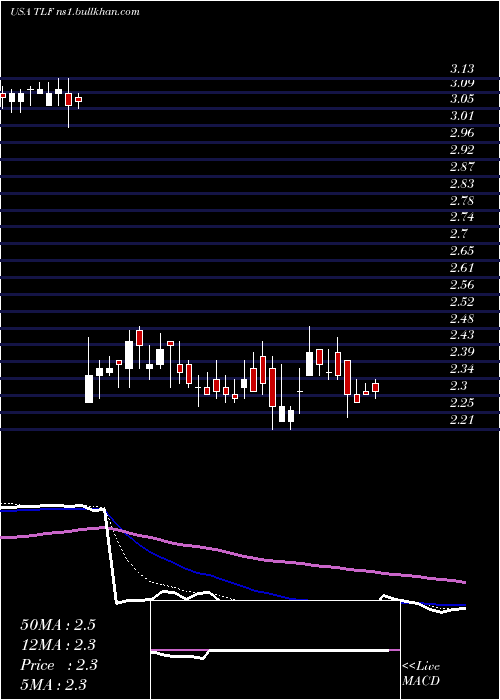The width and height of the screenshot is (500, 700).
Task: Select the 2.83 price axis label
Action: tap(462, 184)
